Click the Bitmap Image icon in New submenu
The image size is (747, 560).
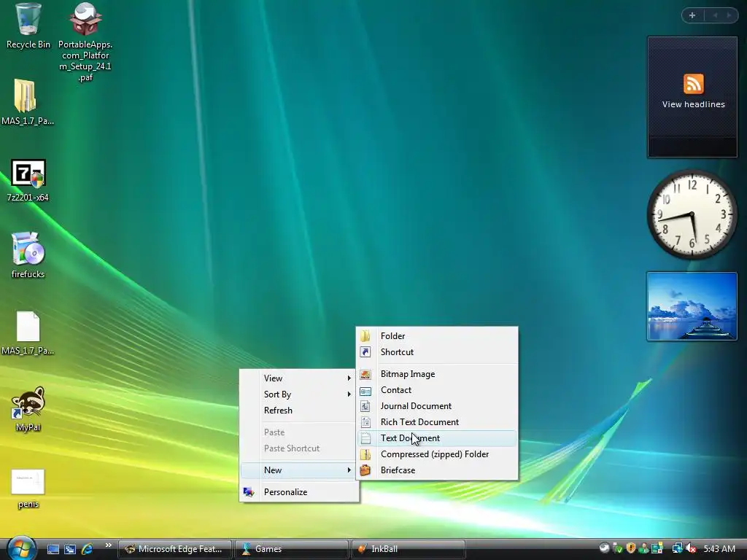[x=365, y=375]
